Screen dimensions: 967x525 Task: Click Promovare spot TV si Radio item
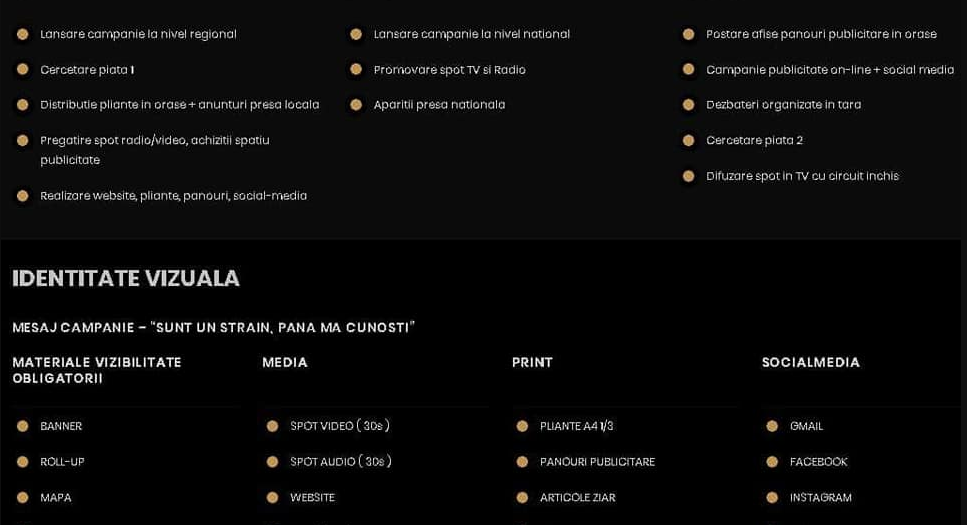pos(449,70)
